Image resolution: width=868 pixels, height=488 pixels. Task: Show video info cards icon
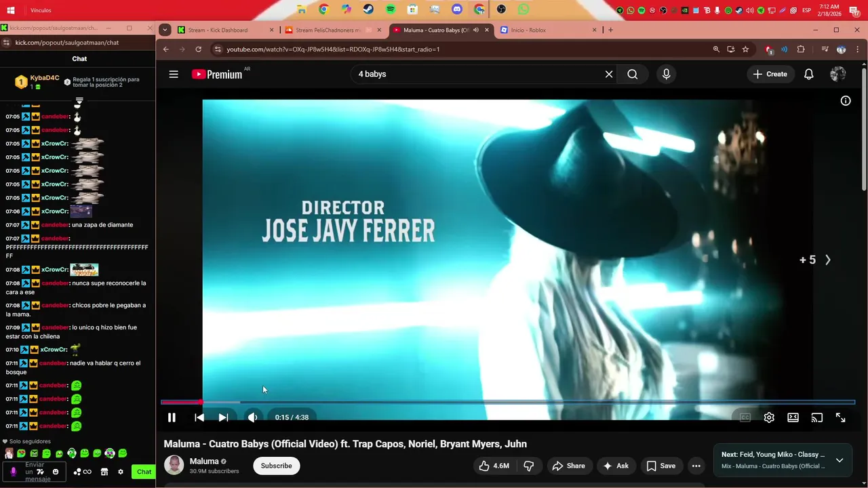(x=846, y=100)
